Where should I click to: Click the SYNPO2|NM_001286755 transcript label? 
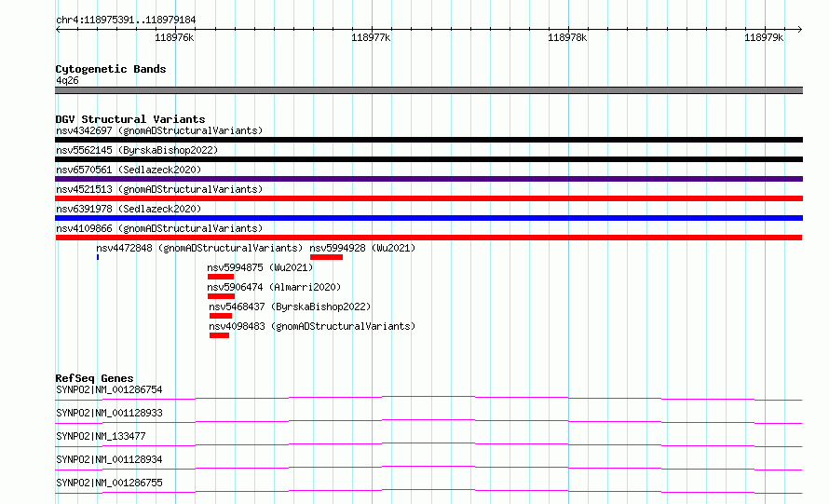coord(109,483)
